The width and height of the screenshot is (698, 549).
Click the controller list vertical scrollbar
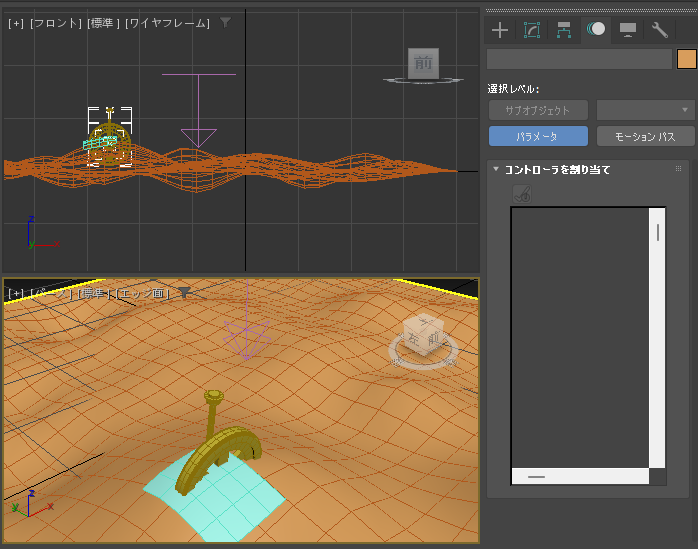[657, 338]
